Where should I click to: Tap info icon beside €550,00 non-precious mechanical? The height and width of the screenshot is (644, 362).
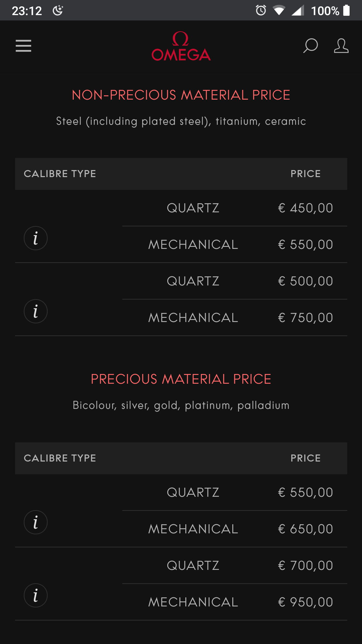pyautogui.click(x=36, y=238)
